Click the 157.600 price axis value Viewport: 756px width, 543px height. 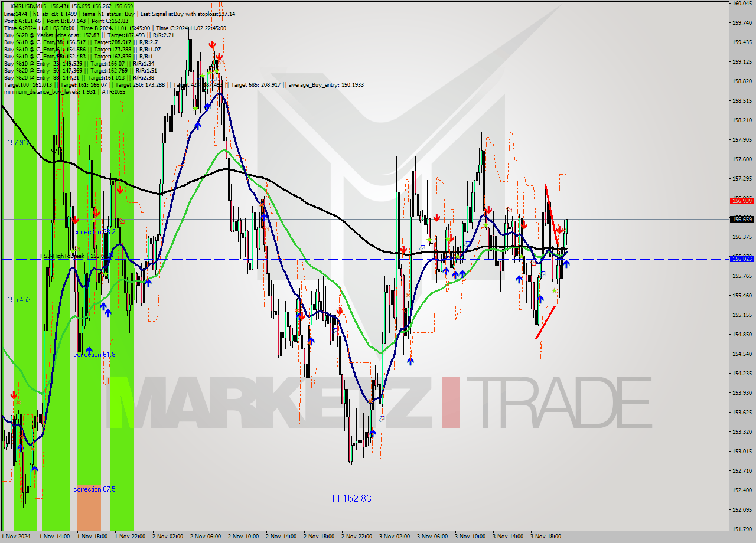742,159
